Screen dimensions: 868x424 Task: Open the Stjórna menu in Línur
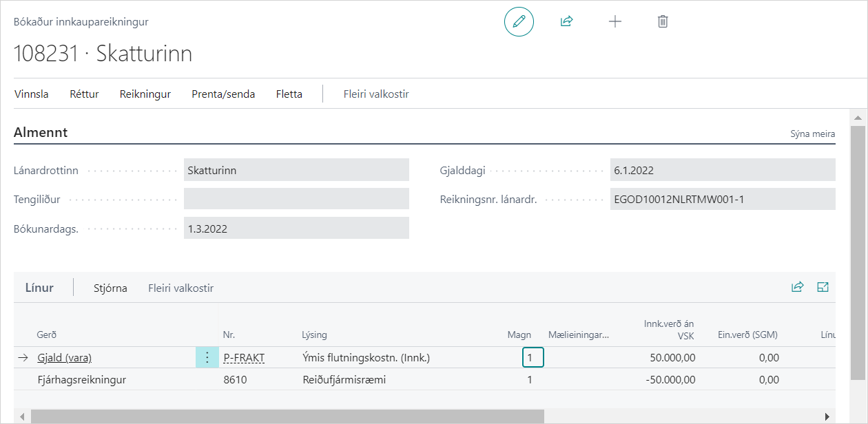point(110,288)
